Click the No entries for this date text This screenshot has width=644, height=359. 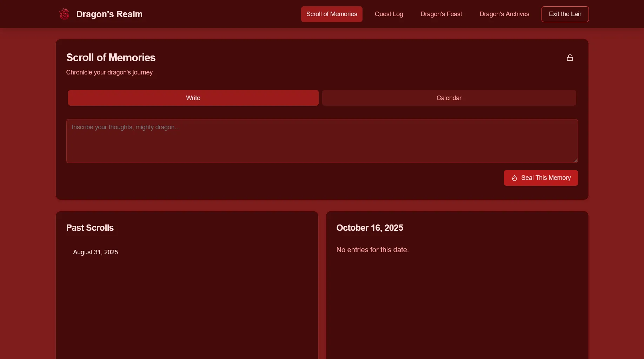pos(372,250)
